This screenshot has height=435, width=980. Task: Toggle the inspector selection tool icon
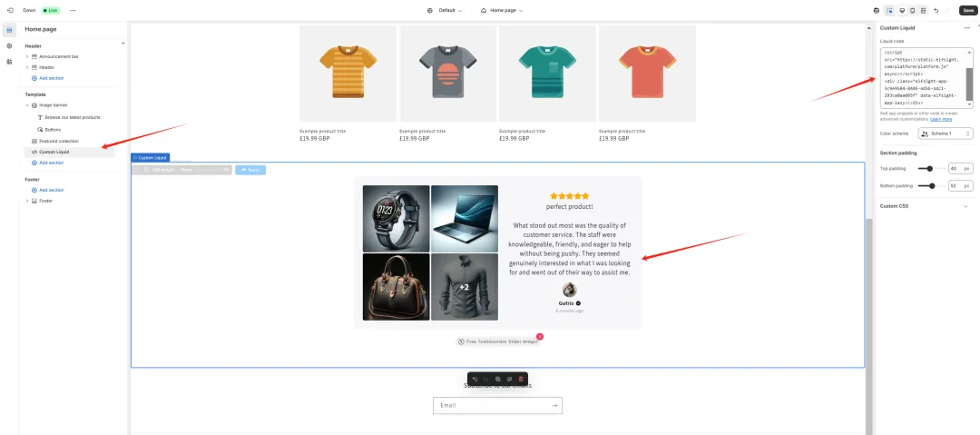tap(889, 10)
